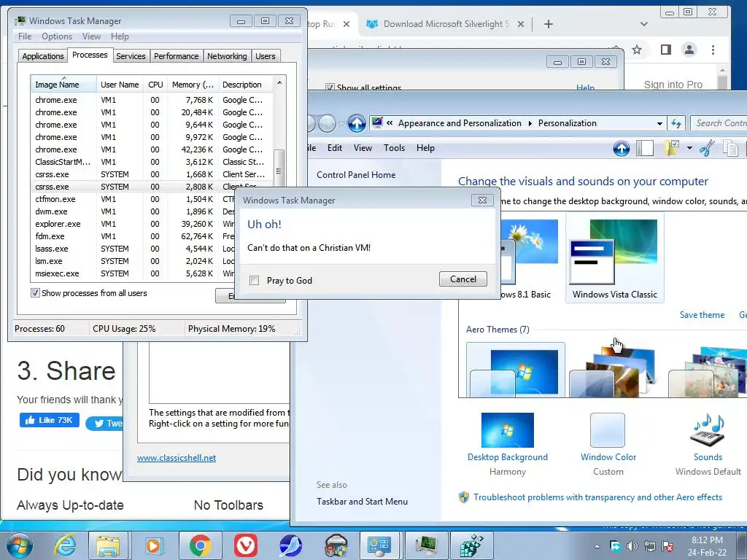Switch to the Performance tab
This screenshot has height=560, width=747.
(176, 56)
